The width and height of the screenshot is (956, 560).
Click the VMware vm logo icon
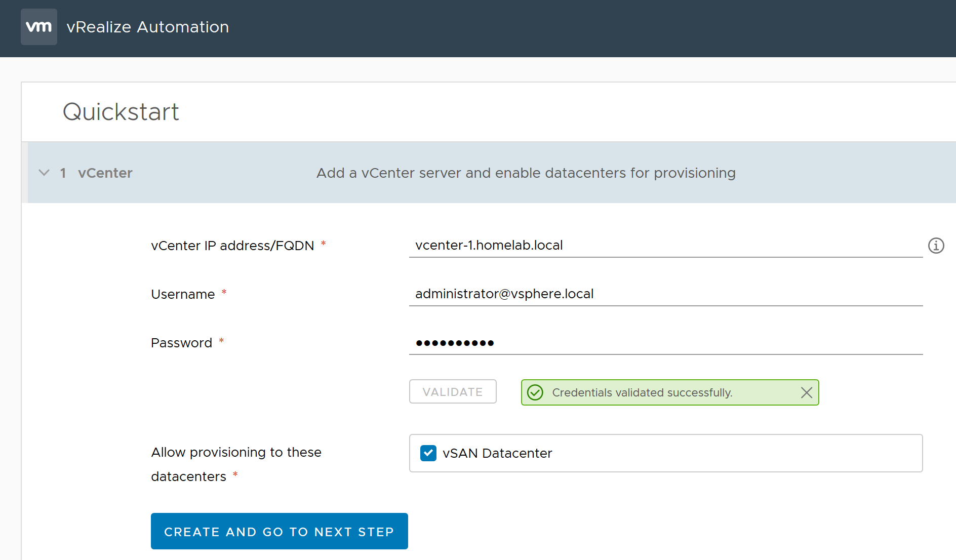pyautogui.click(x=39, y=27)
